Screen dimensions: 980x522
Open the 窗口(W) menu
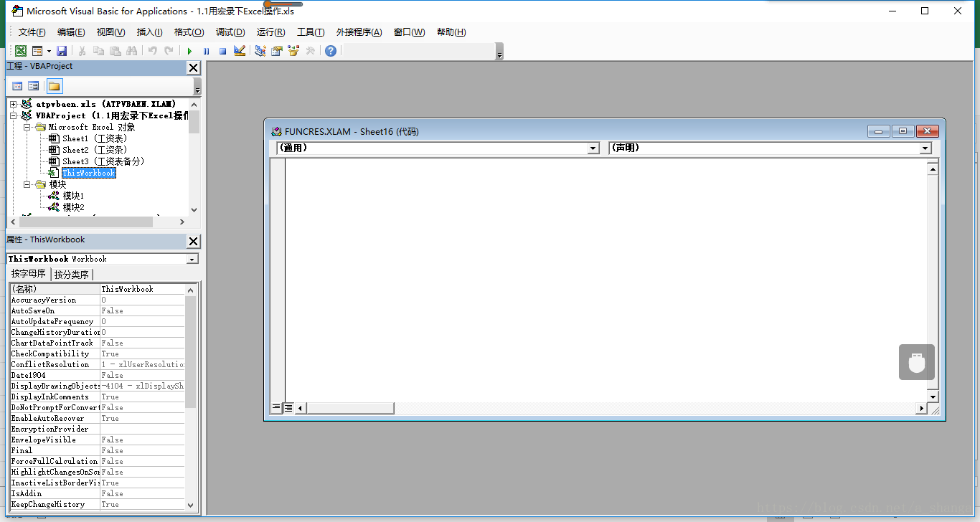click(410, 32)
